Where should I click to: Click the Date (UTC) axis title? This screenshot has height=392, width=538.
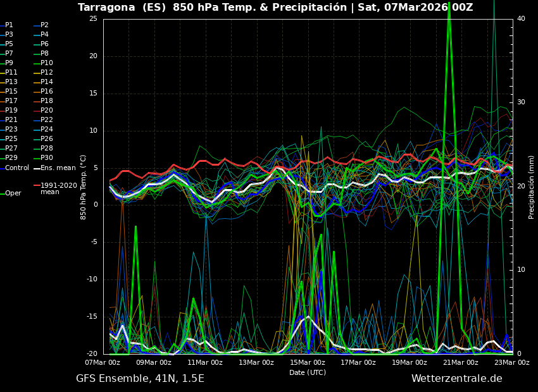pos(308,373)
